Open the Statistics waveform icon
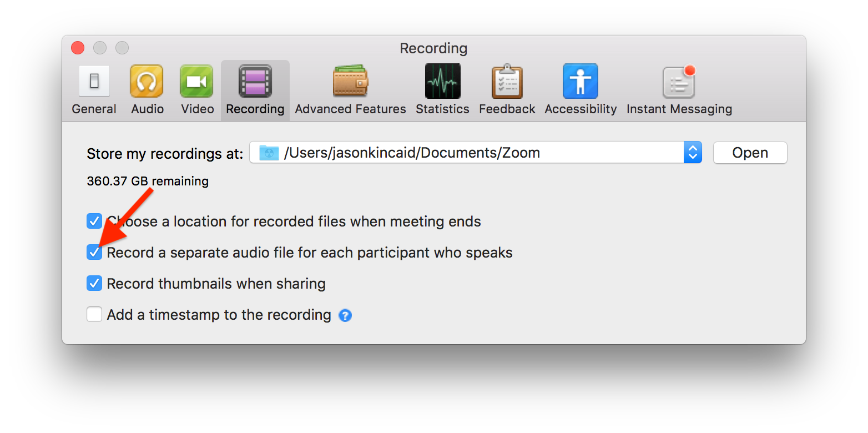 click(x=442, y=81)
